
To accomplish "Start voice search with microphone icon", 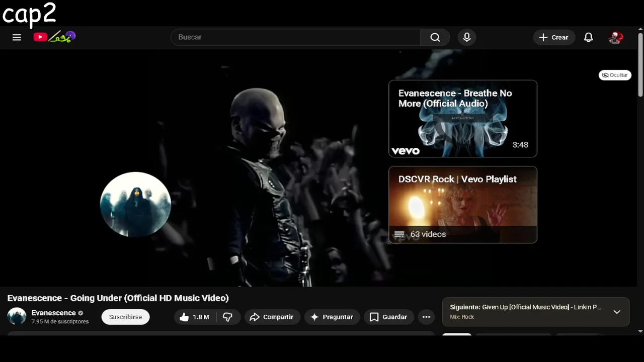I will pyautogui.click(x=467, y=37).
